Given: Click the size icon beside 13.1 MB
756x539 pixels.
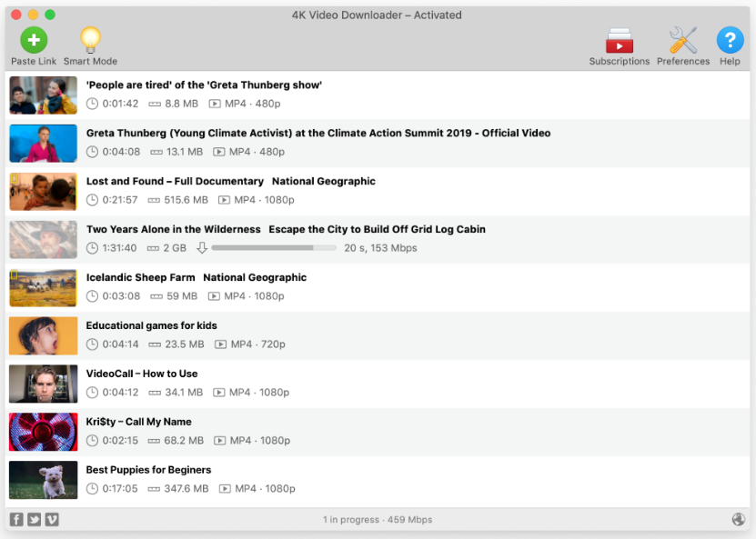Looking at the screenshot, I should tap(156, 152).
